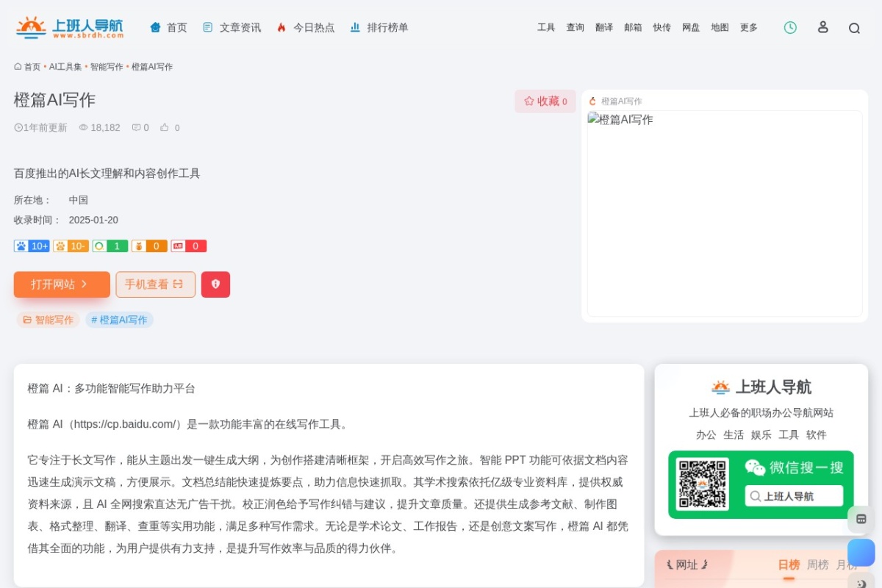Open AI工具集 breadcrumb link
This screenshot has height=588, width=882.
65,67
